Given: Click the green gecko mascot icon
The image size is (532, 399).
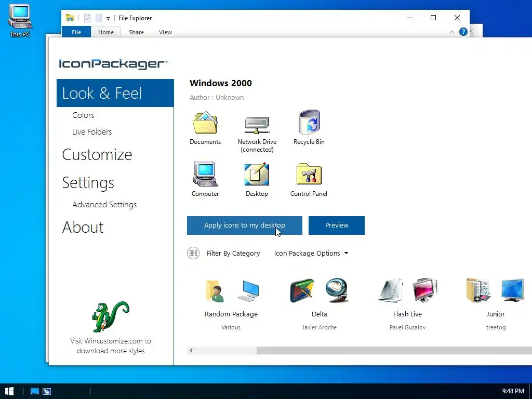Looking at the screenshot, I should [x=110, y=316].
